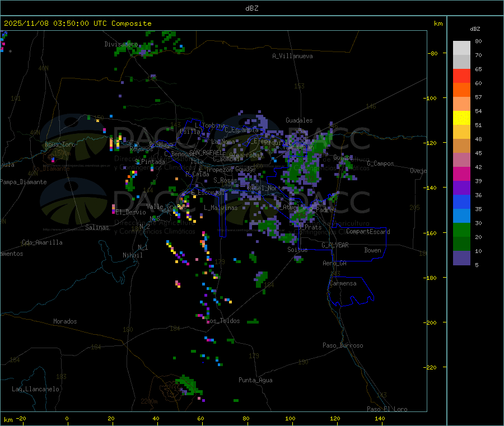Click the dBZ title at top
Viewport: 504px width, 426px height.
(x=251, y=8)
